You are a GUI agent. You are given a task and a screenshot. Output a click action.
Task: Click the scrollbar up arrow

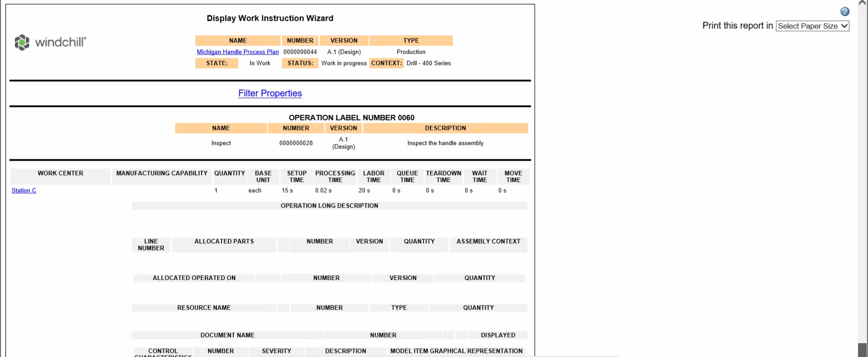pos(863,3)
